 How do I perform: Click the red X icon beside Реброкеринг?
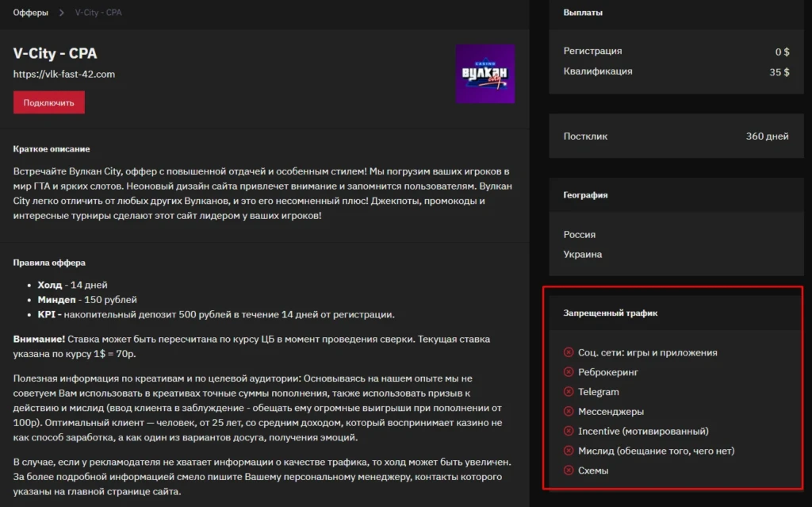click(x=569, y=372)
